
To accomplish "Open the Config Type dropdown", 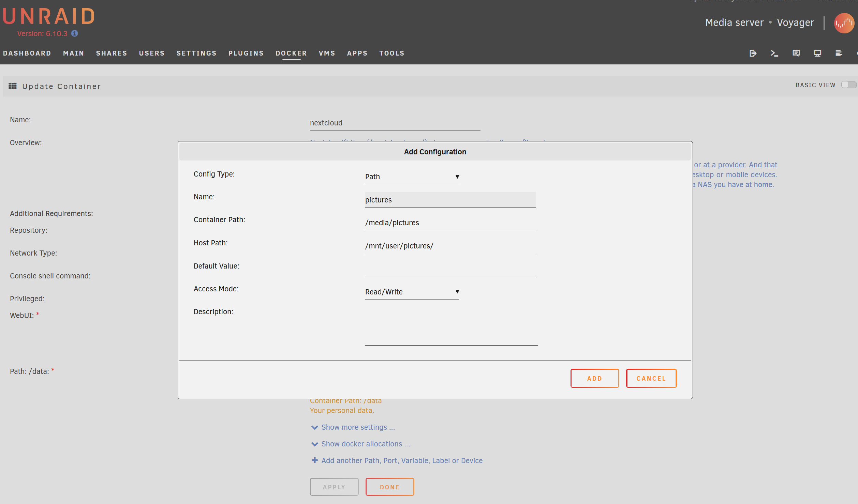I will click(412, 177).
